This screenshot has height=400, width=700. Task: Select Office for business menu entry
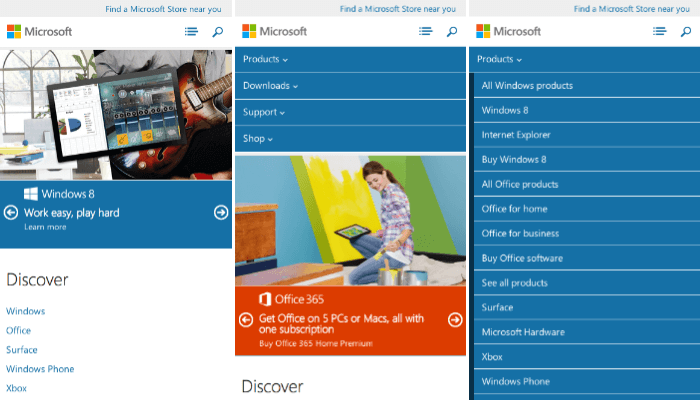[x=587, y=233]
